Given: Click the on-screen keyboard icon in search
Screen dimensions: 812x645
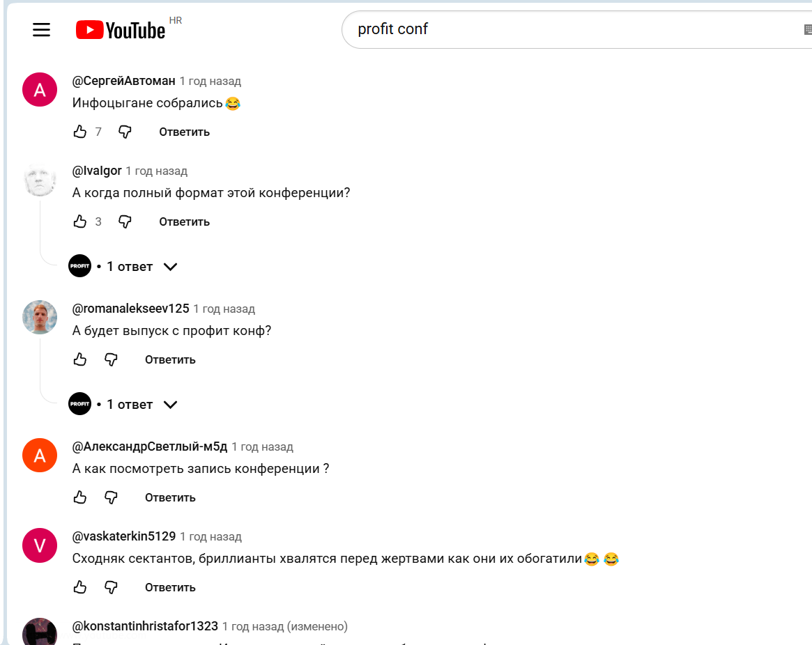Looking at the screenshot, I should click(x=807, y=29).
